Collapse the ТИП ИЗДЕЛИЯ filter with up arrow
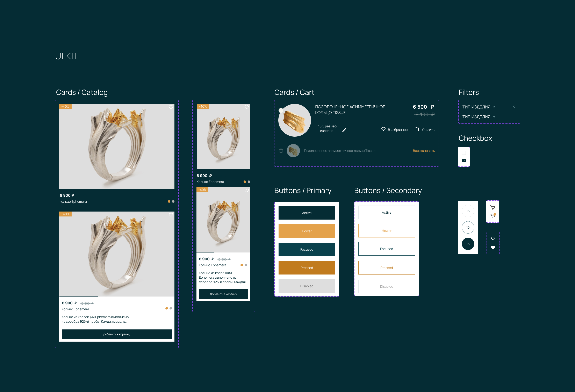Viewport: 575px width, 392px height. 494,107
